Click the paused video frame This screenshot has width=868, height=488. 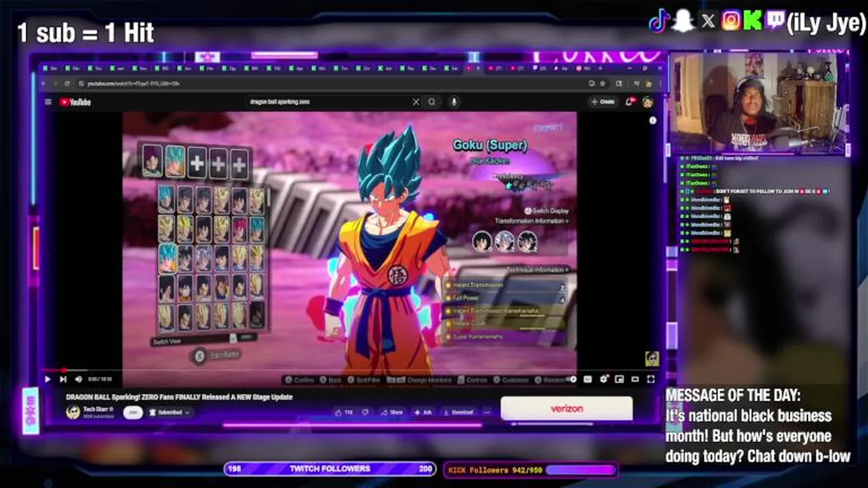point(349,241)
